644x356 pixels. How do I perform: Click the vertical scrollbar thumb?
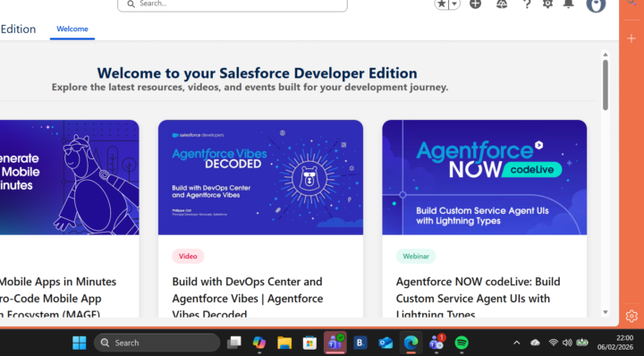[x=606, y=85]
